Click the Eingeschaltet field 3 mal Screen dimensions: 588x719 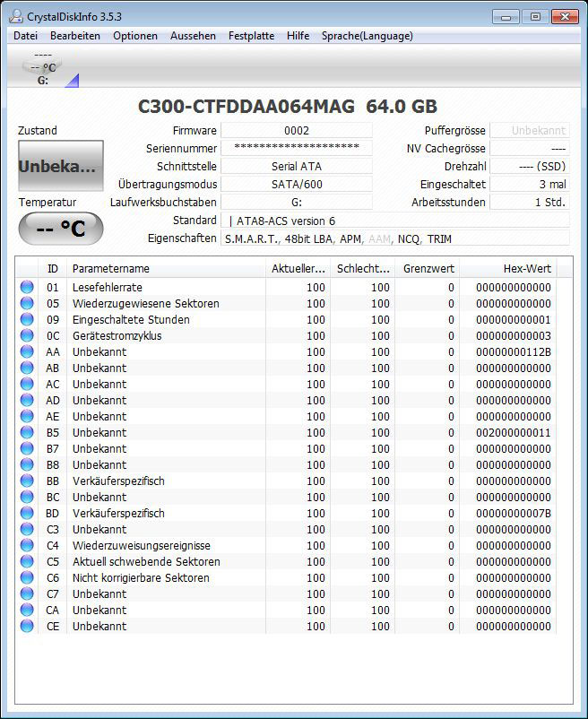(530, 184)
